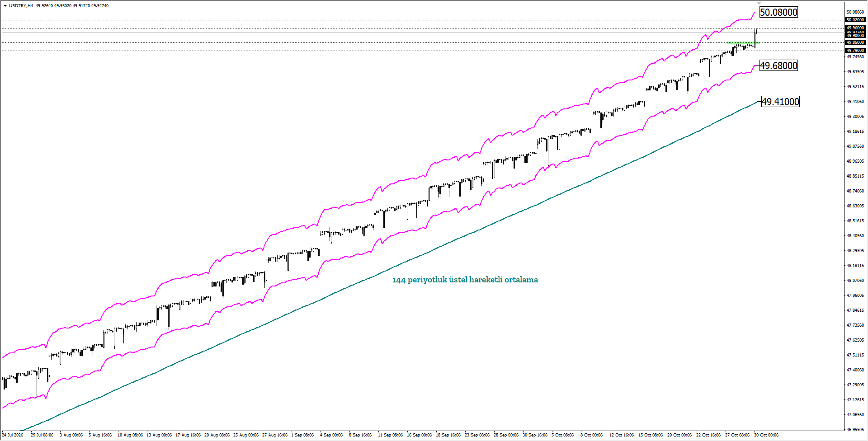Click the USDTRY,H4 chart title text
Screen dimensions: 868x441
coord(21,6)
